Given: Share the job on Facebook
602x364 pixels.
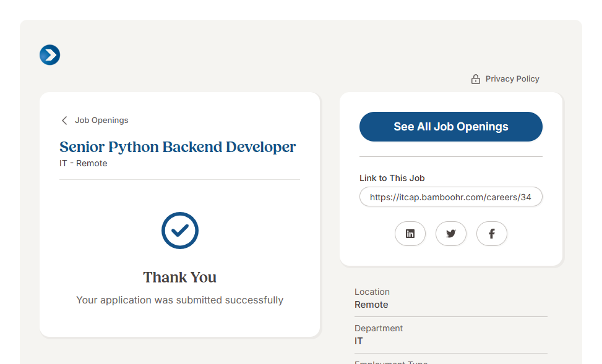Looking at the screenshot, I should pyautogui.click(x=492, y=234).
